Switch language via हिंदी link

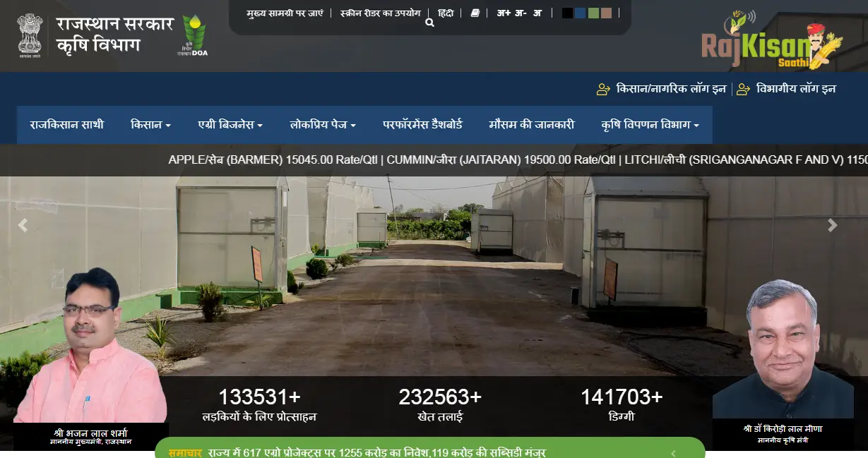coord(446,13)
